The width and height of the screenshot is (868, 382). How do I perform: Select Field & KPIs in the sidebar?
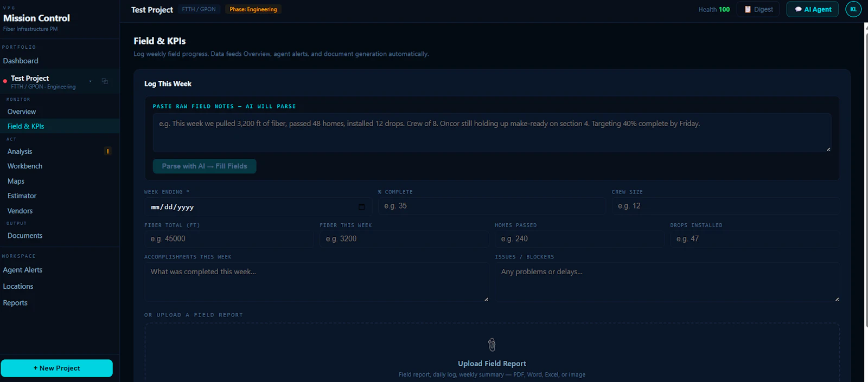point(60,126)
